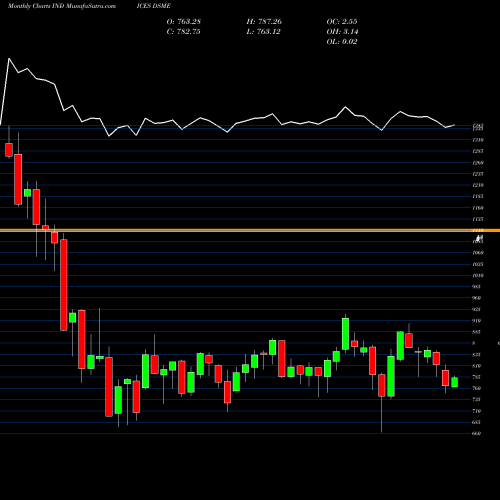Click the 'OC: 2.55' reading
Viewport: 500px width, 500px height.
pyautogui.click(x=342, y=22)
